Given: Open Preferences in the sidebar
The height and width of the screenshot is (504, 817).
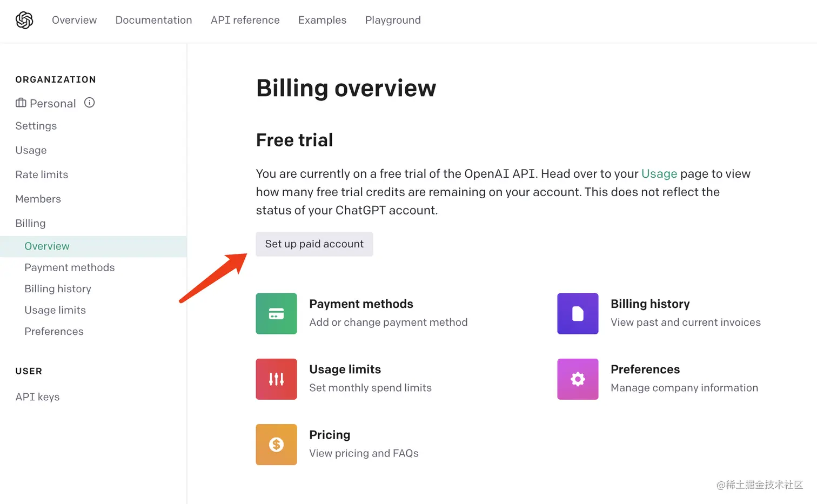Looking at the screenshot, I should 54,331.
